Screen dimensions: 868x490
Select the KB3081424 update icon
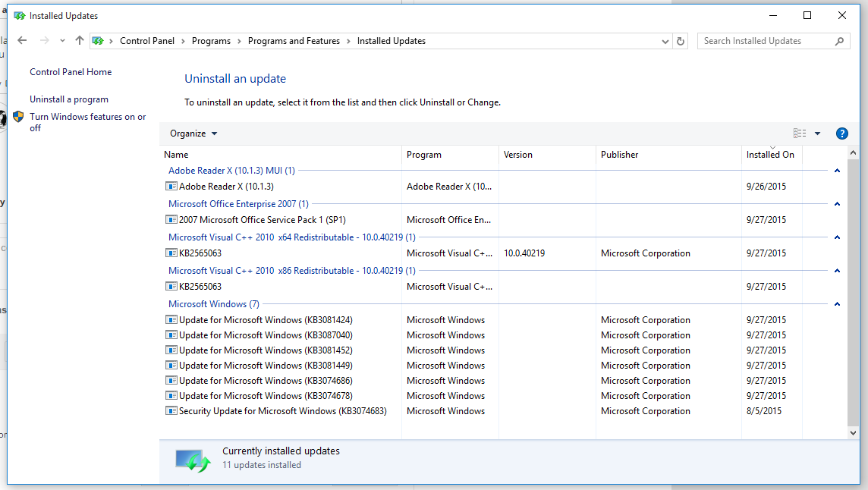pyautogui.click(x=171, y=320)
